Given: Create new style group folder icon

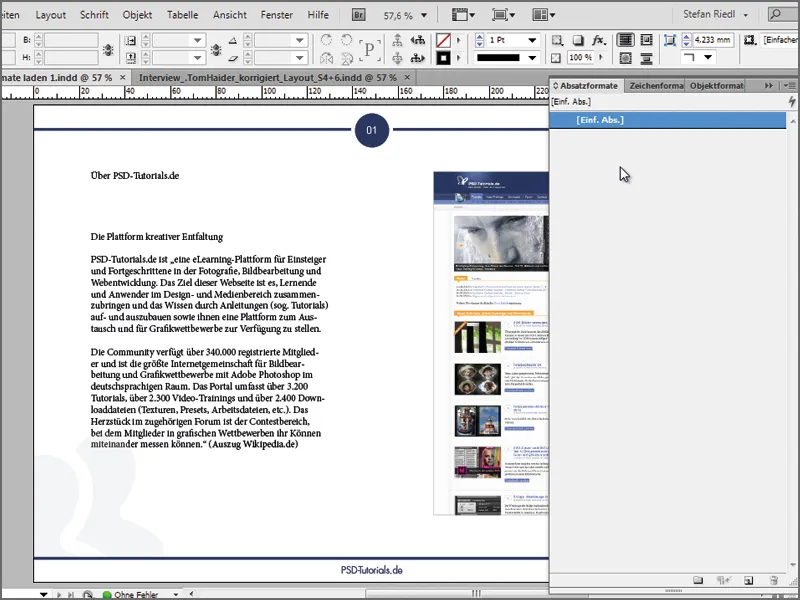Looking at the screenshot, I should pyautogui.click(x=698, y=580).
